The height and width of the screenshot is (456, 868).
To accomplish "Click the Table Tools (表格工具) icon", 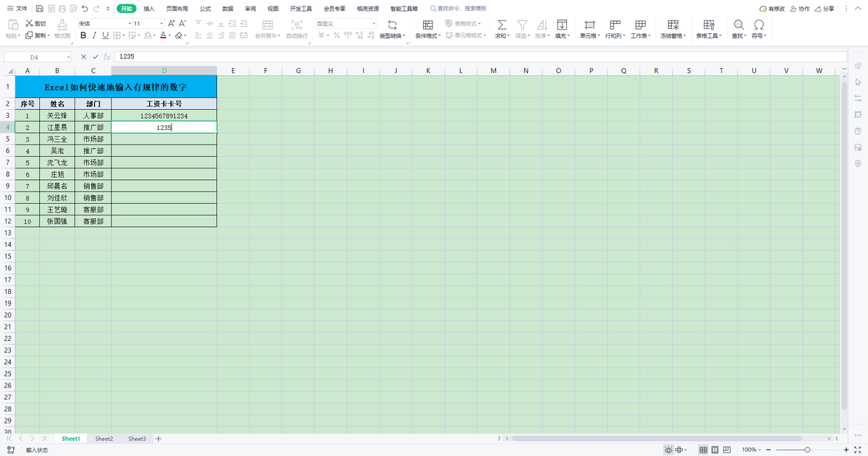I will click(707, 24).
